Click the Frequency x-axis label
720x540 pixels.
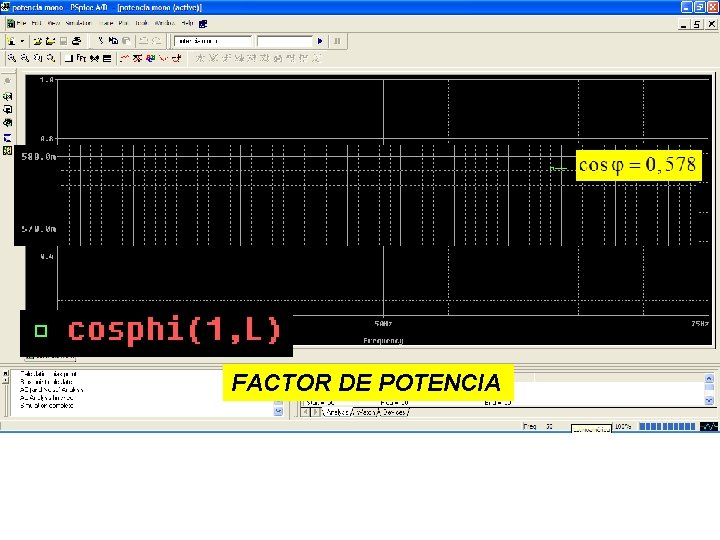pos(383,341)
